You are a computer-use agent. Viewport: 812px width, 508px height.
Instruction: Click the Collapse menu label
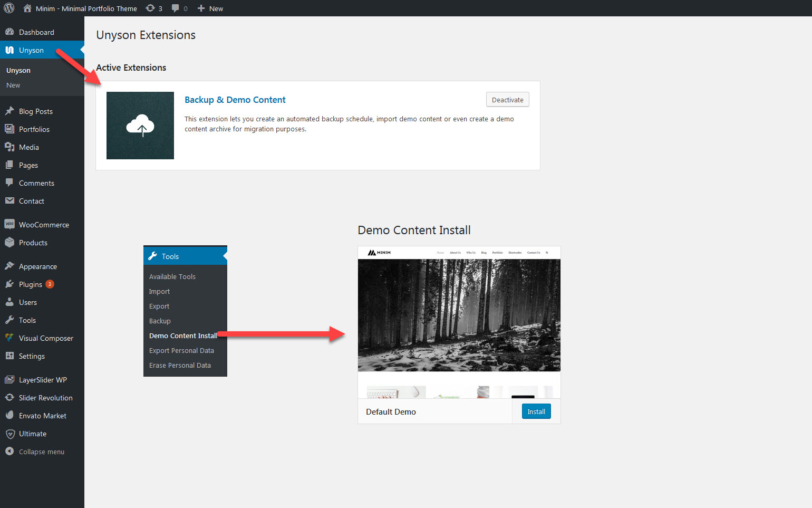coord(42,452)
